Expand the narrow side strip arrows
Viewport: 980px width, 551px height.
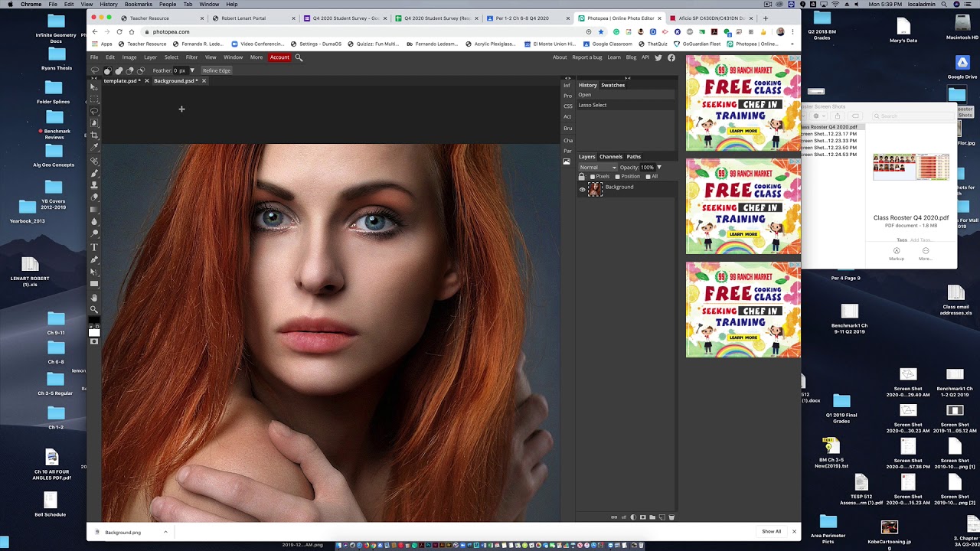coord(567,77)
